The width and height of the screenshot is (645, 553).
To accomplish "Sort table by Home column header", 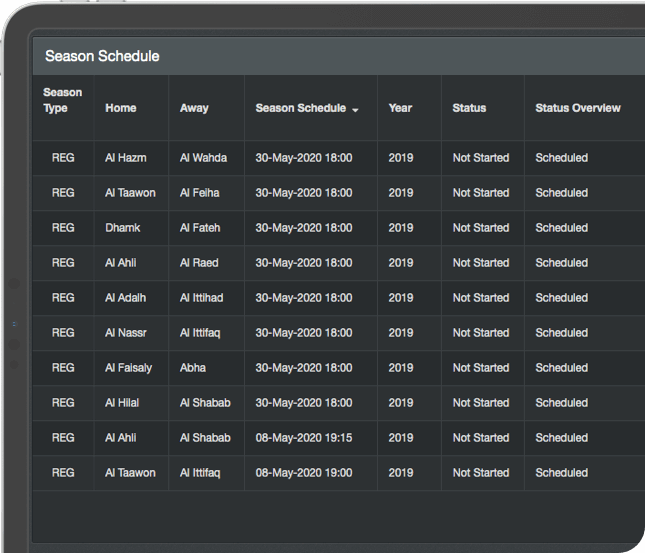I will coord(121,108).
